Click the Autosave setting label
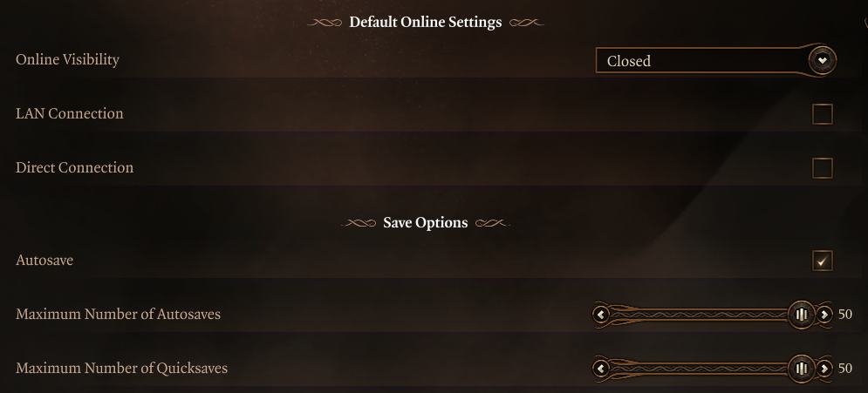 coord(44,260)
